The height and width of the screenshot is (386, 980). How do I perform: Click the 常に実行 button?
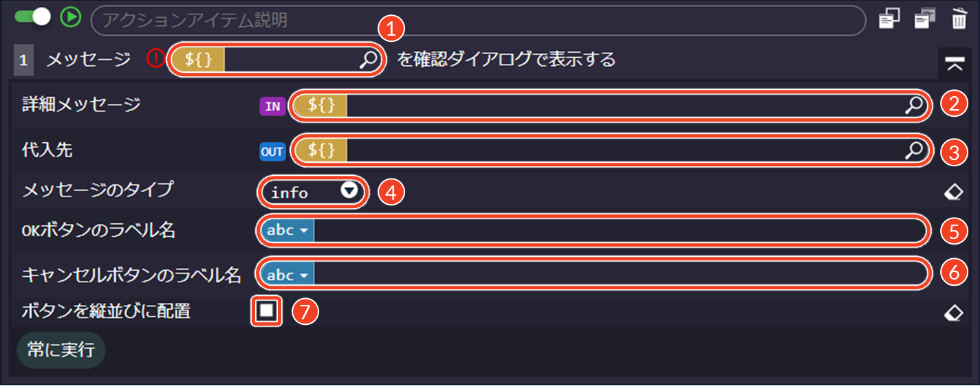[61, 350]
